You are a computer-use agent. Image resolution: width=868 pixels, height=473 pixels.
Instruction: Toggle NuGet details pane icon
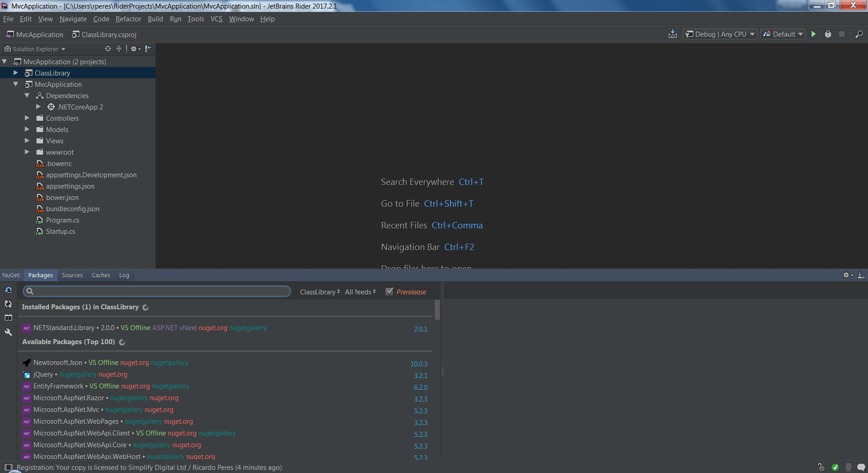(x=8, y=318)
